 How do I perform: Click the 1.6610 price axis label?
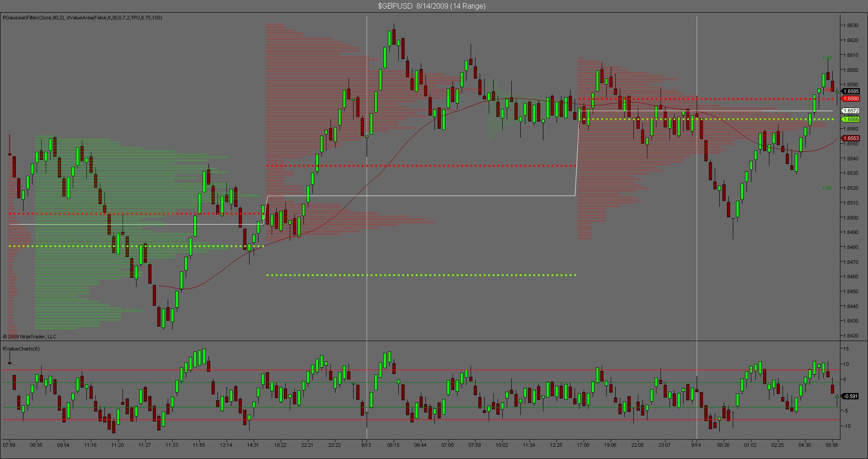pyautogui.click(x=851, y=55)
